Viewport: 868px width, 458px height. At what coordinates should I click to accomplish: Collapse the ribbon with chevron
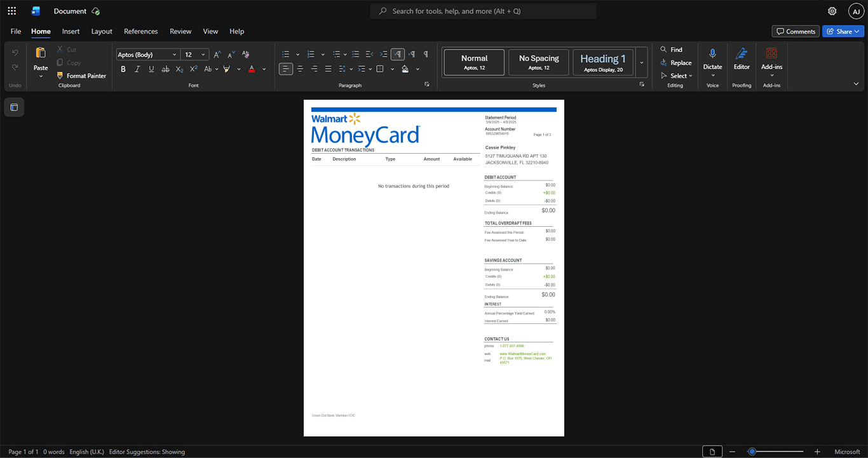(x=856, y=84)
